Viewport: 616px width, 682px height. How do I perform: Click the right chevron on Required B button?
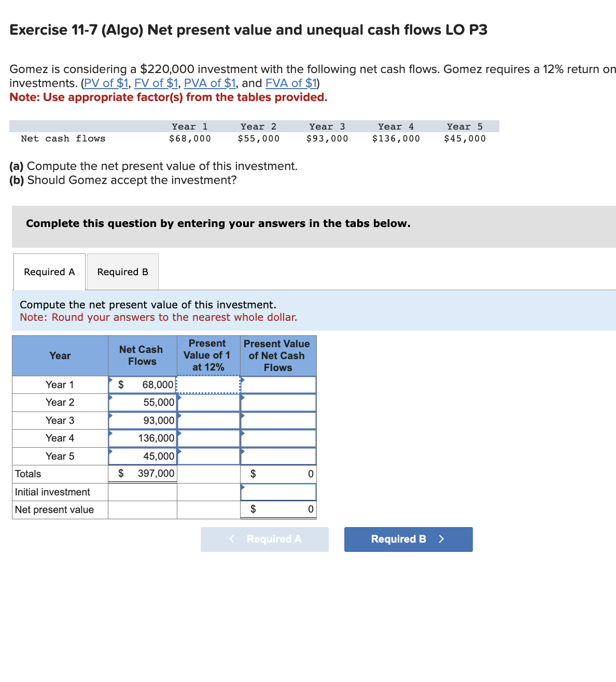[441, 539]
